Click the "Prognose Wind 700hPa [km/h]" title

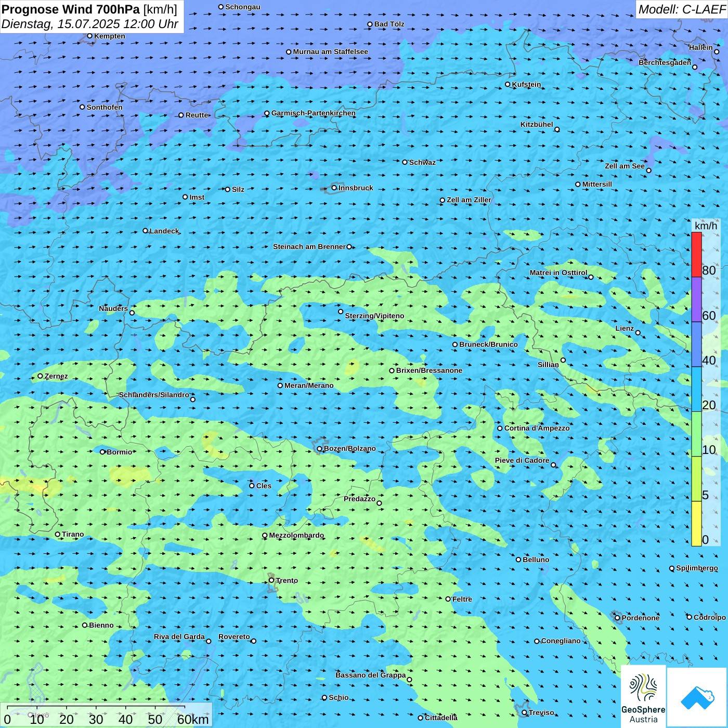click(89, 9)
